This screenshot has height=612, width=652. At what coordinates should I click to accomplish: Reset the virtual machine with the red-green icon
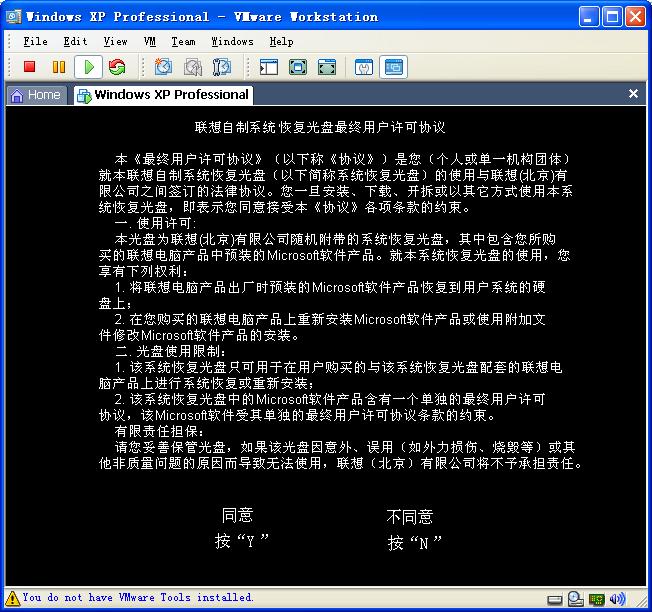pos(117,67)
